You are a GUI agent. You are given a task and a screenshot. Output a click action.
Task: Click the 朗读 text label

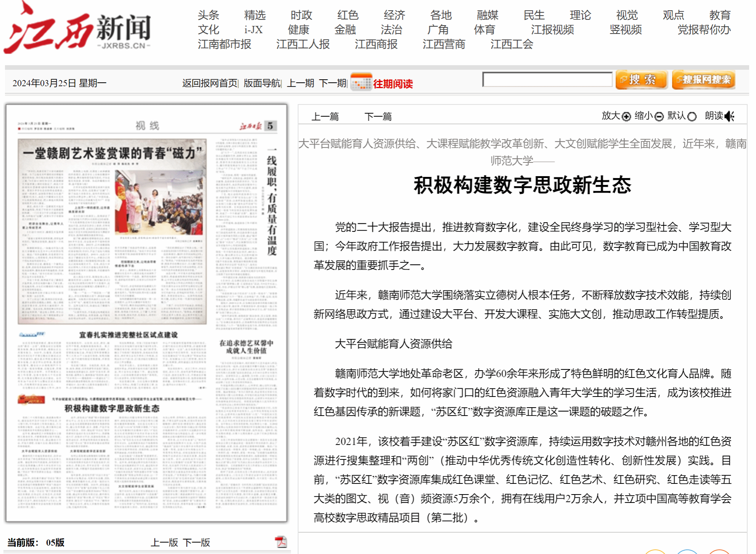click(714, 116)
